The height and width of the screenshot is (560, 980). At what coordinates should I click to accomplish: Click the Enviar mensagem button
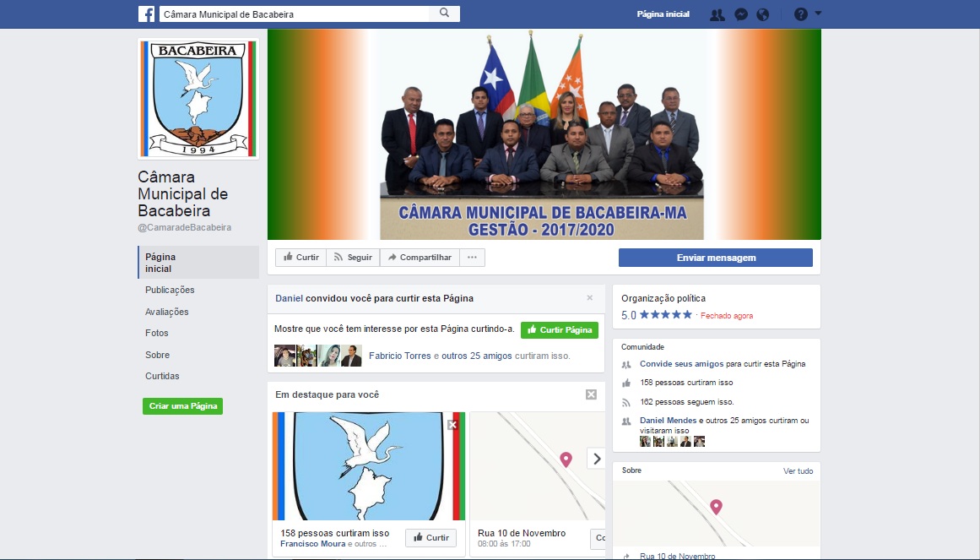(x=716, y=258)
